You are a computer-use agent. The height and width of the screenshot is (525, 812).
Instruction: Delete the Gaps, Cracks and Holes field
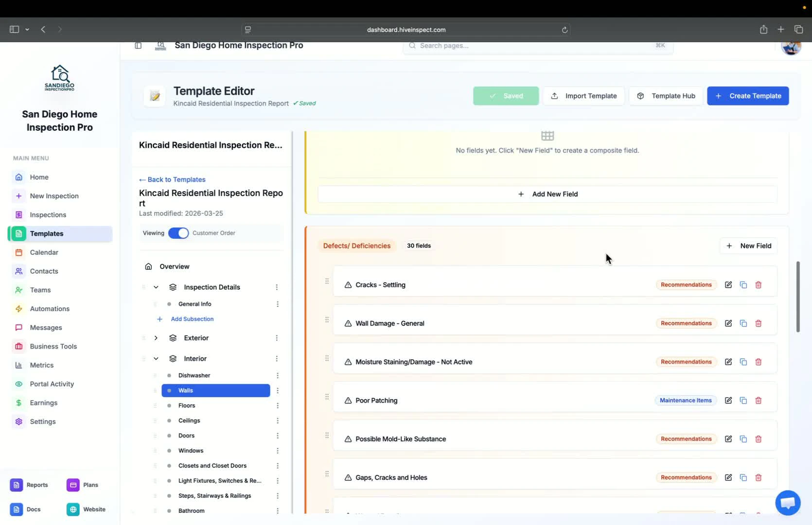coord(759,477)
